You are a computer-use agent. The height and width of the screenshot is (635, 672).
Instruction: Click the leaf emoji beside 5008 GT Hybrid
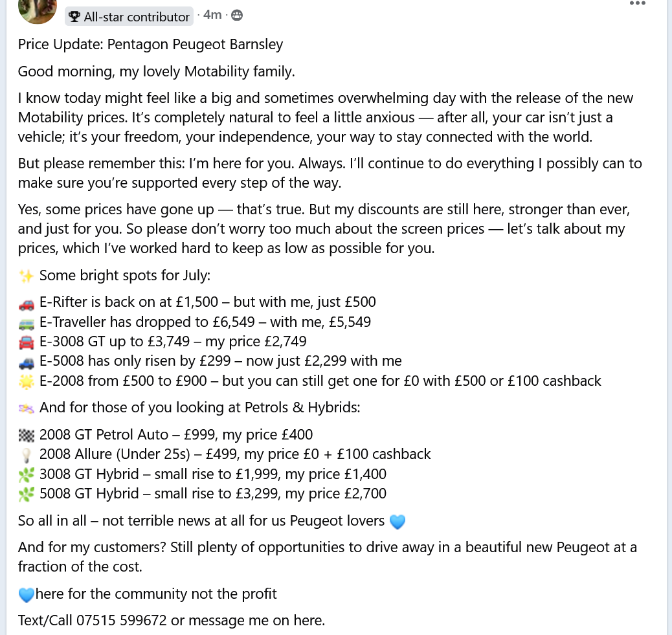[x=27, y=495]
